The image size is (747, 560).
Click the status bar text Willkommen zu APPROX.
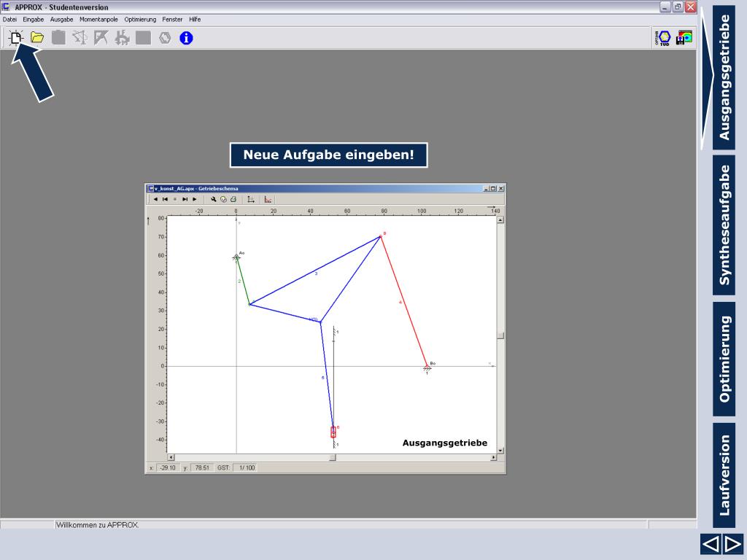click(97, 525)
